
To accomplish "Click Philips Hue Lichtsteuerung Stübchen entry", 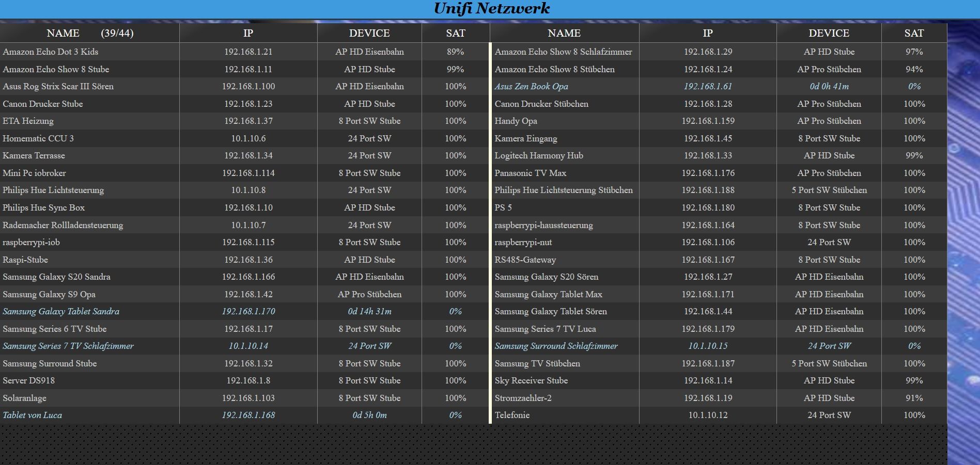I will pyautogui.click(x=563, y=190).
